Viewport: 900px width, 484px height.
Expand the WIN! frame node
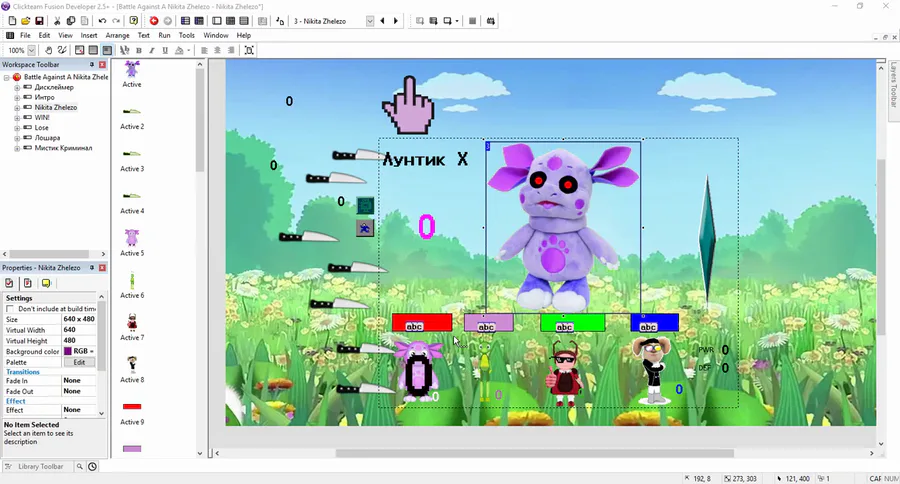[17, 118]
